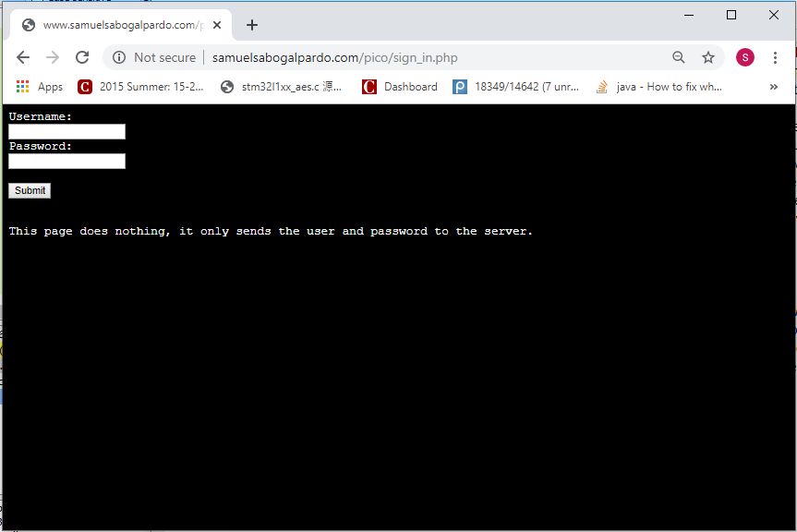The image size is (797, 532).
Task: Select the samuelsabogalpardo.com tab
Action: 120,25
